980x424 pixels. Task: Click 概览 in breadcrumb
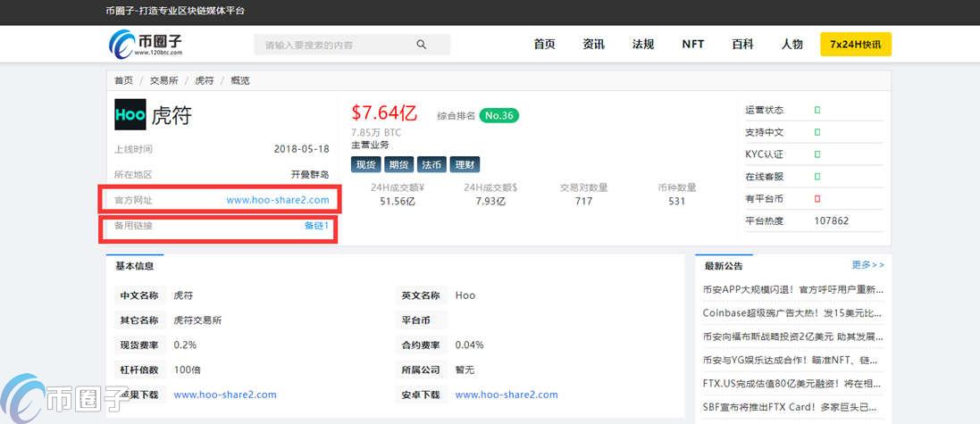coord(240,80)
